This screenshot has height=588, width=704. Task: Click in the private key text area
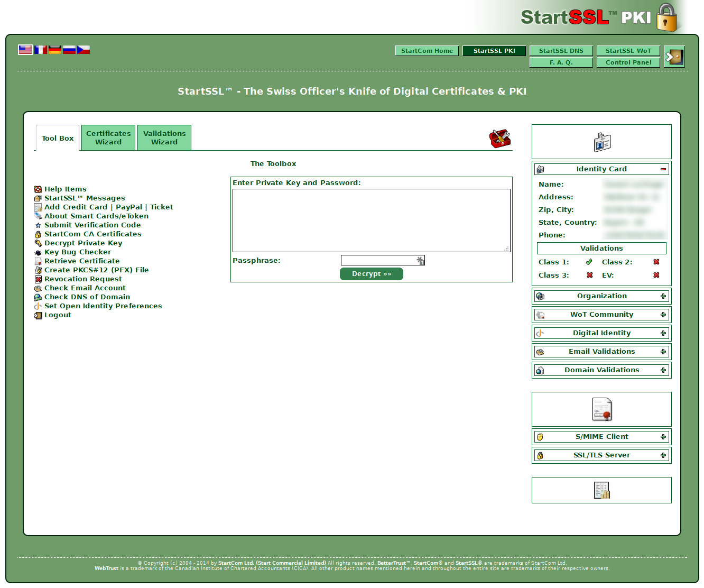coord(372,221)
